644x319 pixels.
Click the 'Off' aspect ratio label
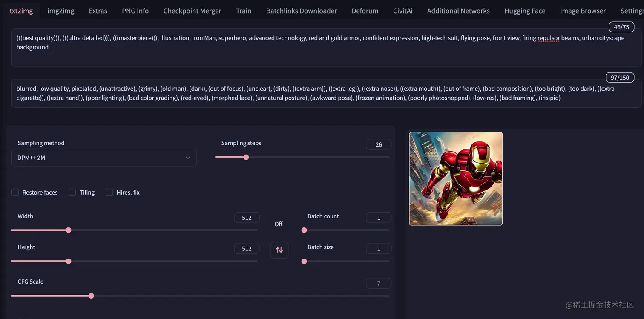279,224
